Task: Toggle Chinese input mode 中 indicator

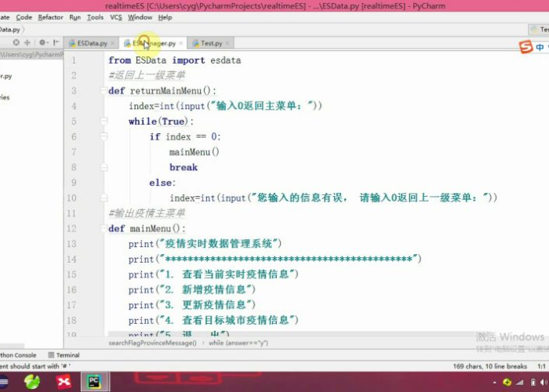Action: [x=540, y=47]
